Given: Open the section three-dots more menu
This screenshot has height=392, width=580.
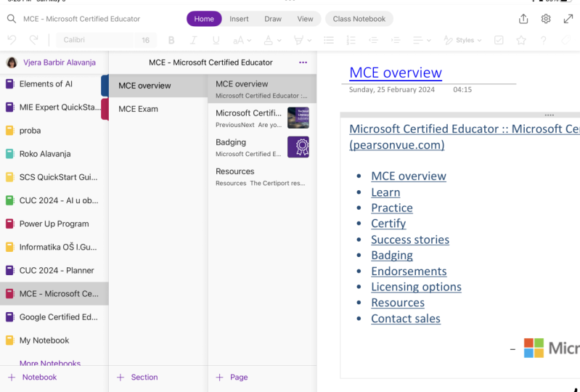Looking at the screenshot, I should (x=303, y=62).
